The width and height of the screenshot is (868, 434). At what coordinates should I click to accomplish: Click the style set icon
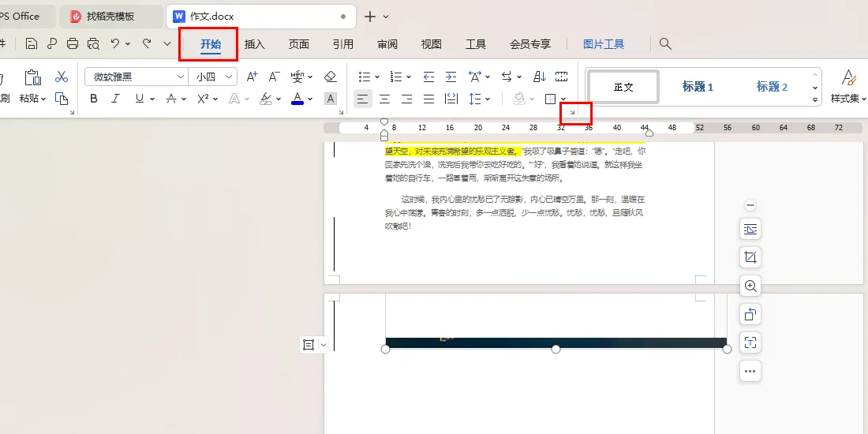(848, 77)
